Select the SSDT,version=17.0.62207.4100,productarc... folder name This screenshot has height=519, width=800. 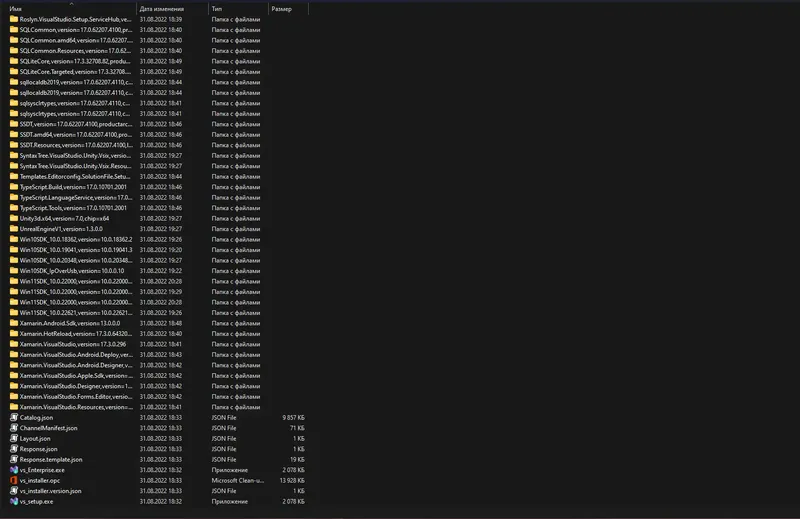[76, 124]
